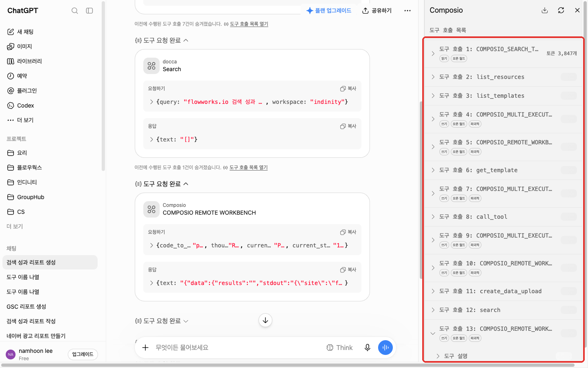This screenshot has height=368, width=588.
Task: Jump to bottom with the down arrow
Action: [x=265, y=320]
